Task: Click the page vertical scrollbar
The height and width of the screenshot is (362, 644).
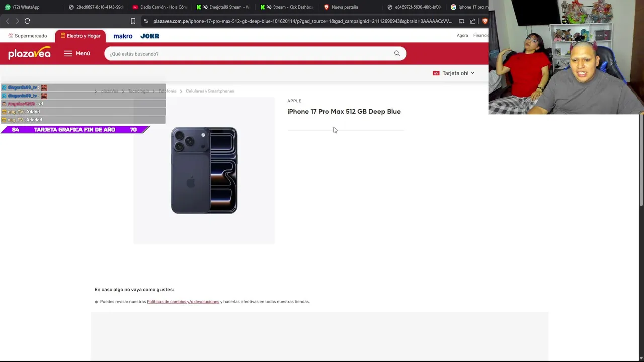Action: click(641, 160)
